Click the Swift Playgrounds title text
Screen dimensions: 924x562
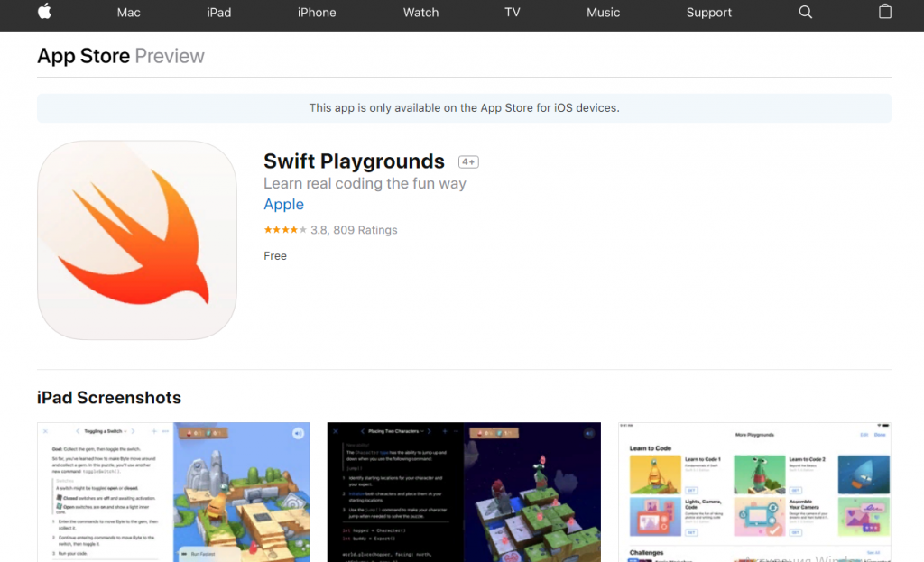(x=354, y=161)
